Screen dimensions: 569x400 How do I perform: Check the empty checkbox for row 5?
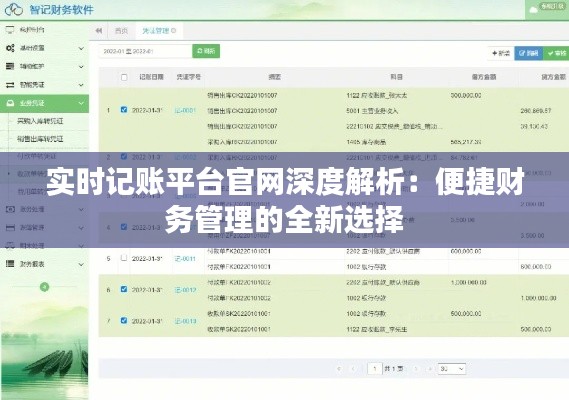(x=124, y=258)
